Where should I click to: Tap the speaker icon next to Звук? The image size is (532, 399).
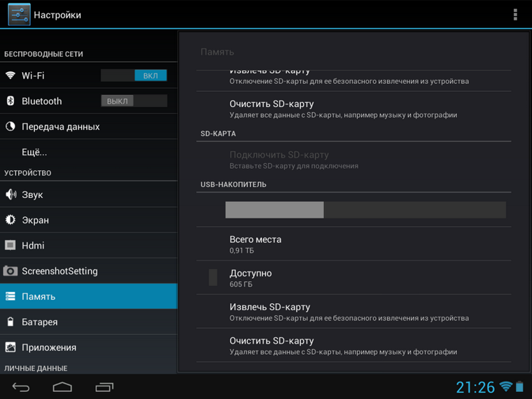[10, 195]
